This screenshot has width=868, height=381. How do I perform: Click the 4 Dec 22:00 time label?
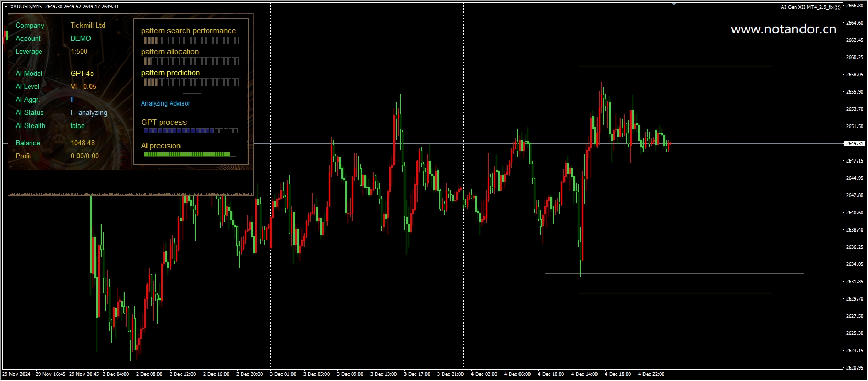(651, 374)
